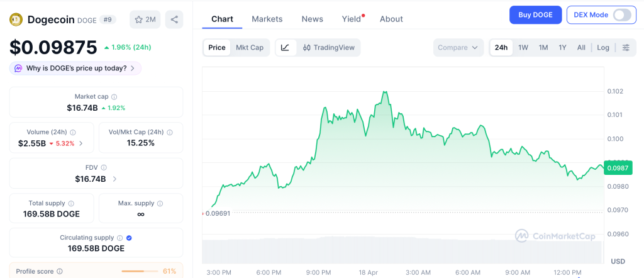This screenshot has height=278, width=644.
Task: Open the Compare dropdown
Action: (458, 47)
